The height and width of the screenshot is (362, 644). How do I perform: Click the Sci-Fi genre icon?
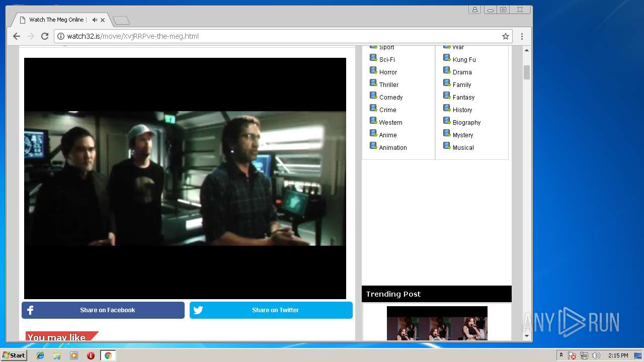point(373,58)
